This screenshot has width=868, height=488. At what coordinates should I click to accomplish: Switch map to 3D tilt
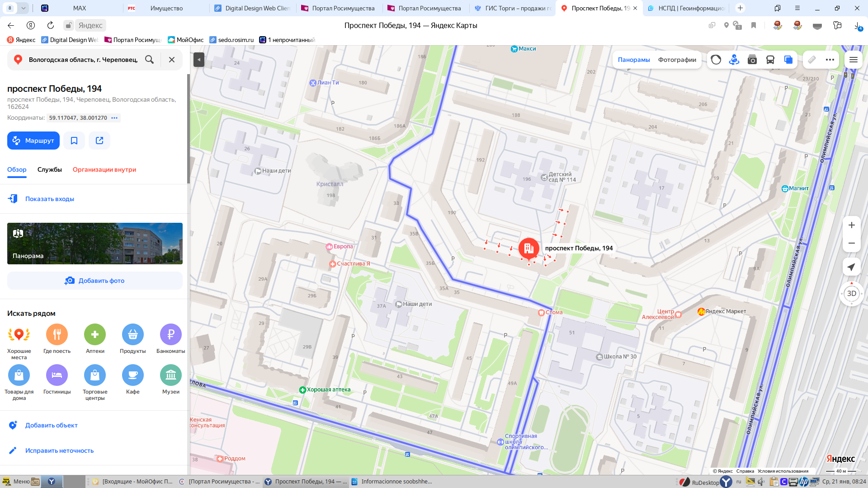851,294
